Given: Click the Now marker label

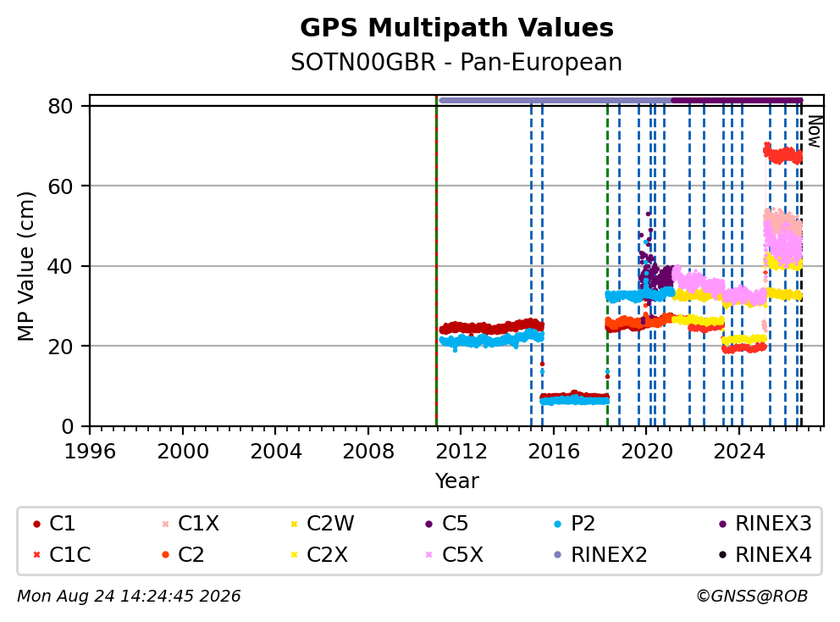Looking at the screenshot, I should pos(815,131).
